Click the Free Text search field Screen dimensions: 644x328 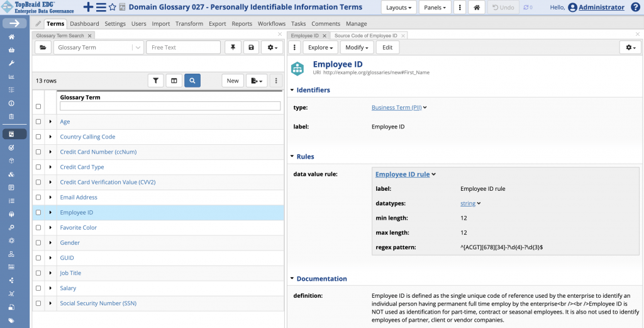pos(183,47)
